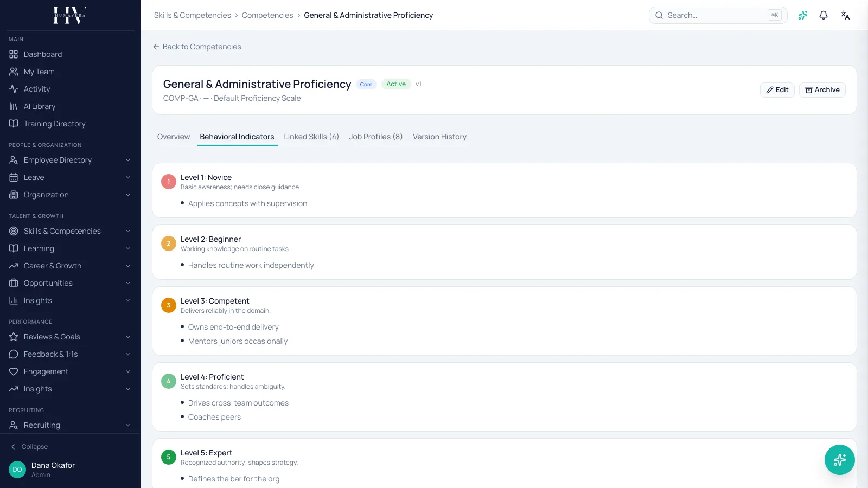Open the AI sparkle icon in header
Viewport: 868px width, 488px height.
point(803,15)
